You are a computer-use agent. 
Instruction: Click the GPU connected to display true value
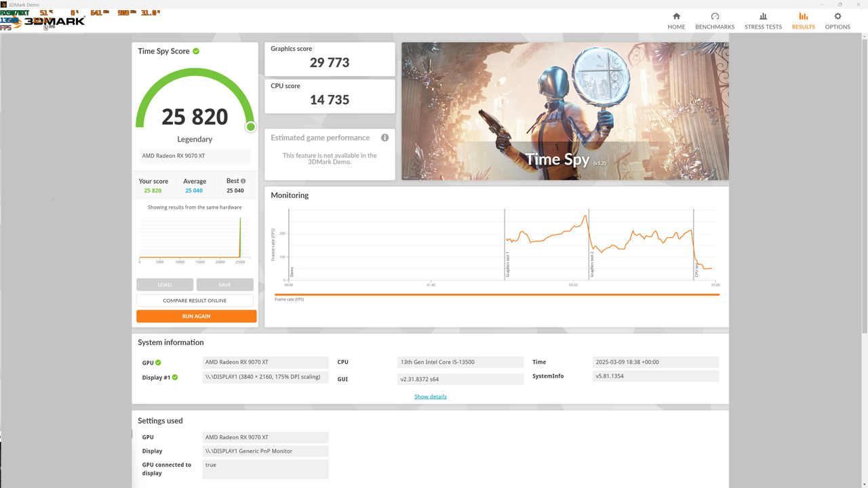(x=266, y=469)
